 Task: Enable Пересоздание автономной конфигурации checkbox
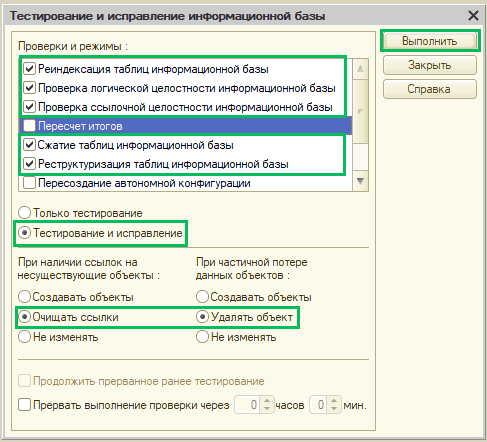29,183
